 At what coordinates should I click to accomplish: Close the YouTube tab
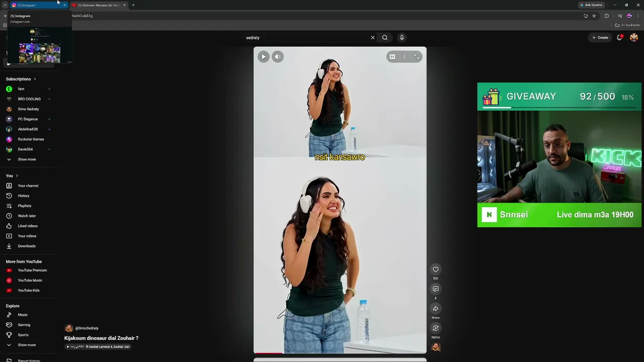pos(124,5)
